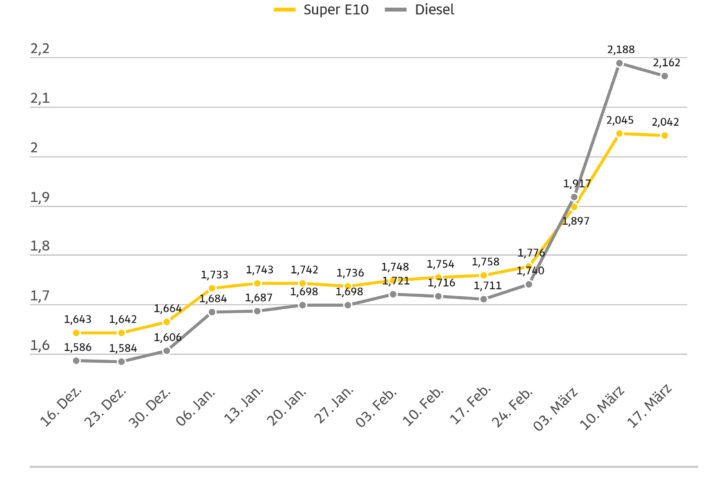
Task: Click the Diesel point valued 2,162
Action: click(664, 76)
